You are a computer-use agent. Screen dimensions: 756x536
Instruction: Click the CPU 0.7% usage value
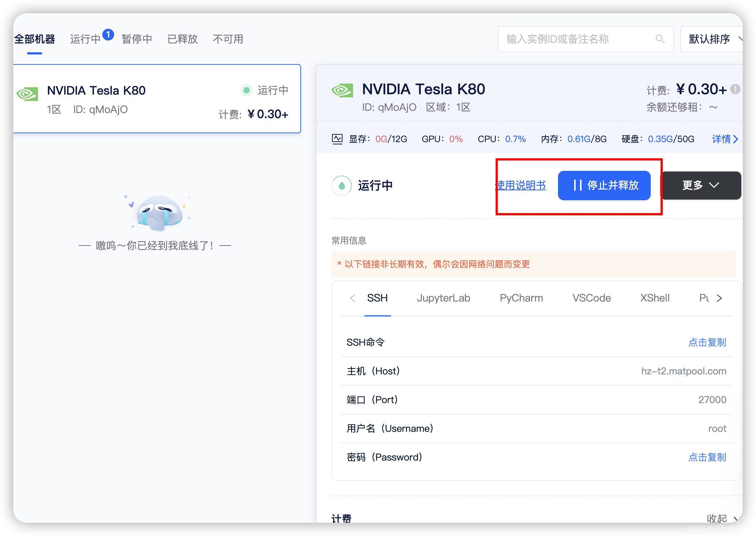coord(515,139)
